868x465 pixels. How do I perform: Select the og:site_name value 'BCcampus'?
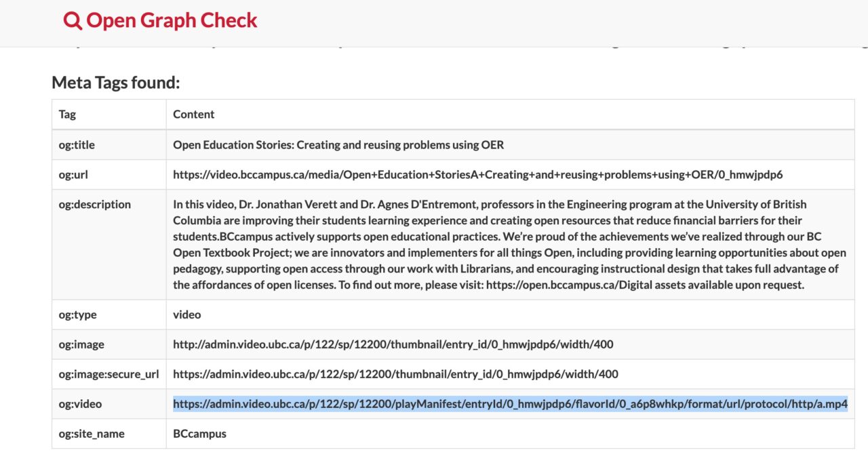[200, 434]
